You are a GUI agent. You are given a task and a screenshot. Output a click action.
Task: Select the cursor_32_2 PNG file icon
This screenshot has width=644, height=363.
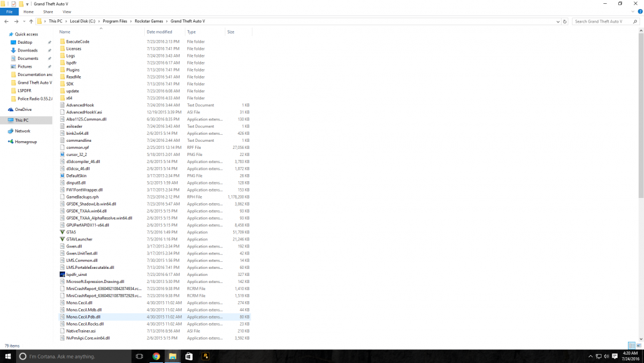pos(62,154)
